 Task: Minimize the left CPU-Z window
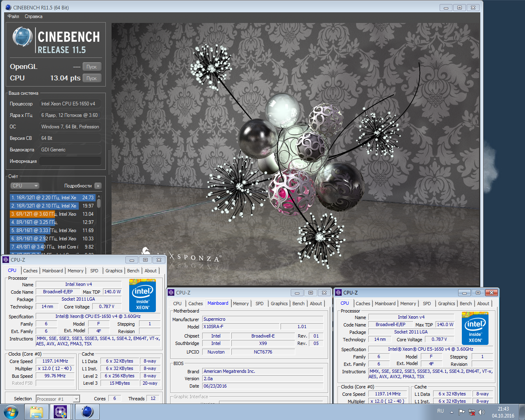coord(132,260)
